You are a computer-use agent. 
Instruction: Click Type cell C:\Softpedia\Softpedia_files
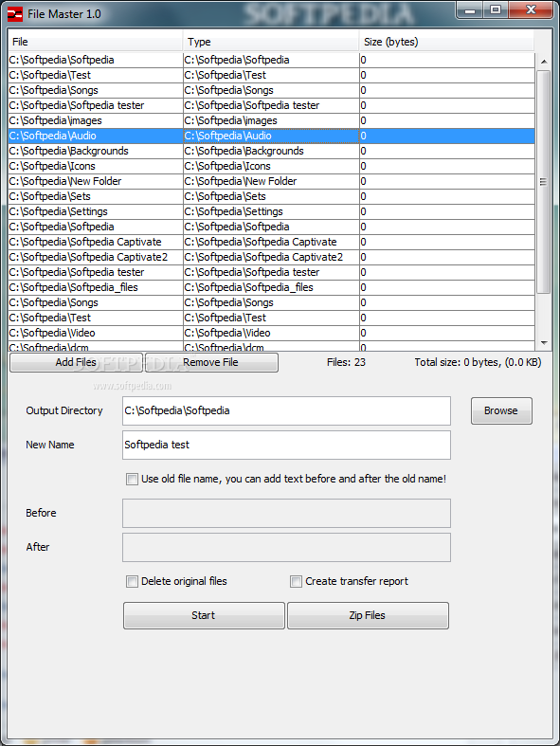271,288
